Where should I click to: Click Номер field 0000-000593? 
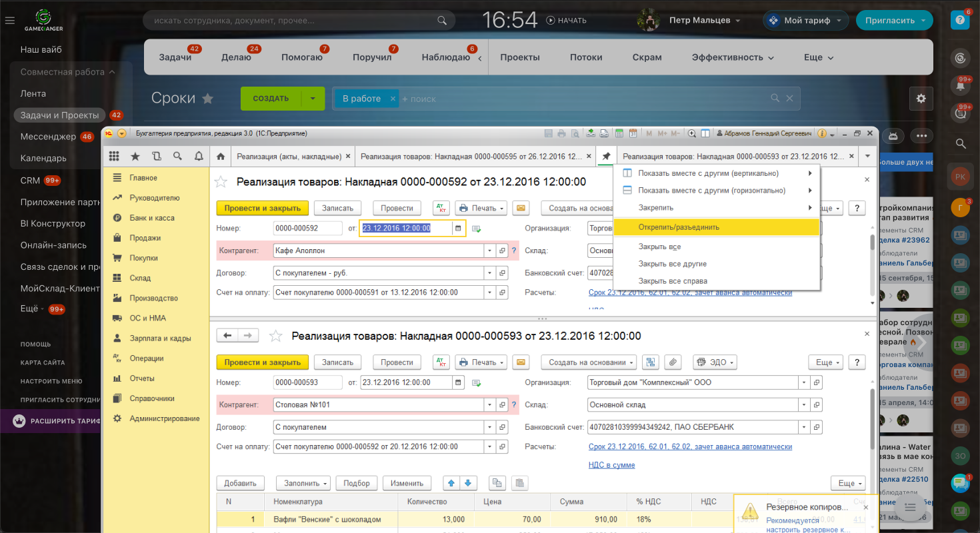[x=307, y=382]
